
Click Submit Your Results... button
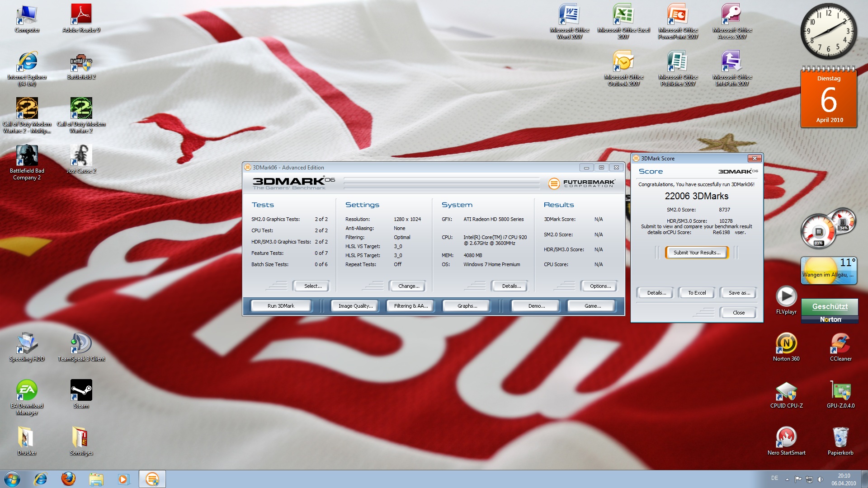click(x=697, y=253)
